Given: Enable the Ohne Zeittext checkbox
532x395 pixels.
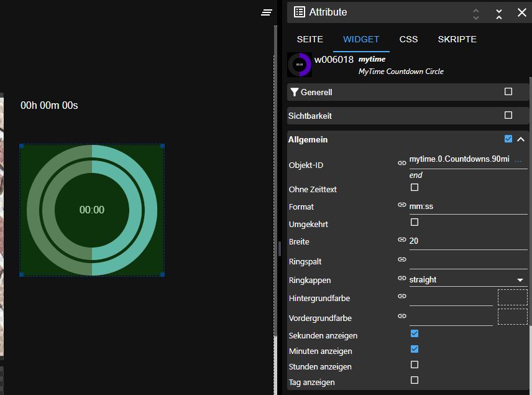Looking at the screenshot, I should pyautogui.click(x=415, y=187).
